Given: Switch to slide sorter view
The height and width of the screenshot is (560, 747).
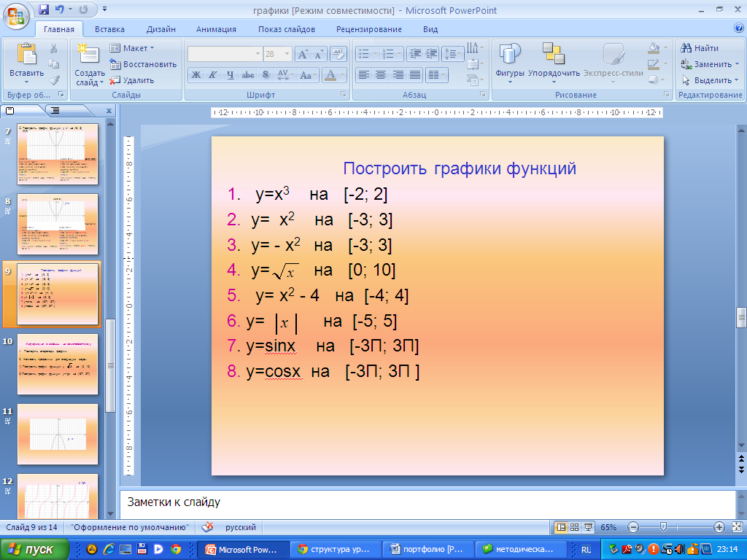Looking at the screenshot, I should [x=574, y=527].
